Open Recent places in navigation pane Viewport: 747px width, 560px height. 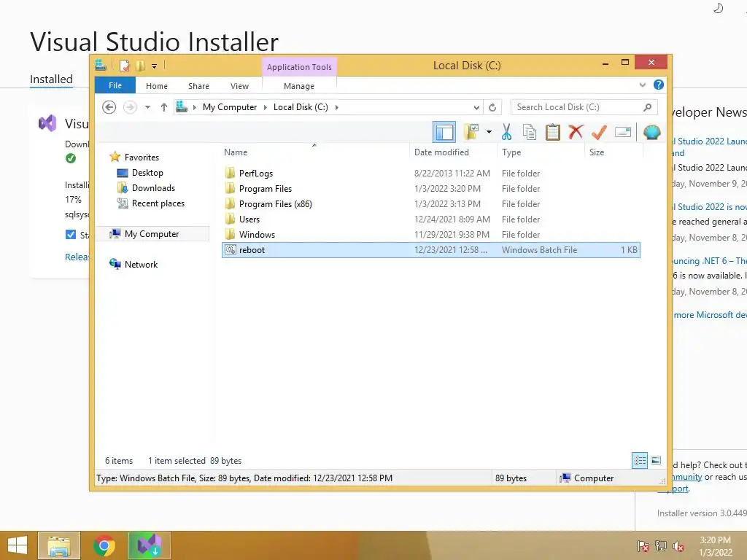pyautogui.click(x=158, y=203)
